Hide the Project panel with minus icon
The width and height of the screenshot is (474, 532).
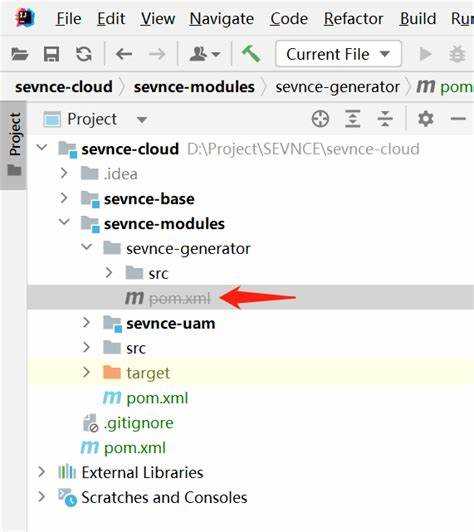pos(458,119)
